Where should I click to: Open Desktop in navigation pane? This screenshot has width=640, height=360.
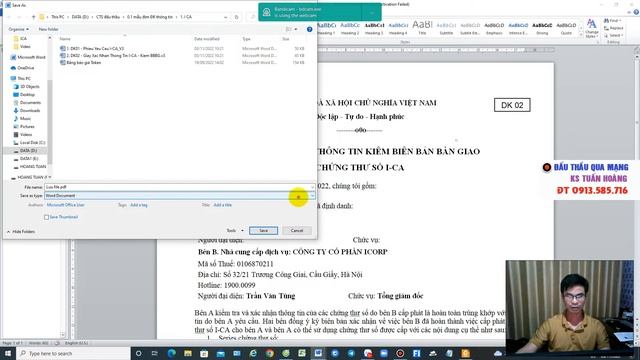(x=27, y=95)
